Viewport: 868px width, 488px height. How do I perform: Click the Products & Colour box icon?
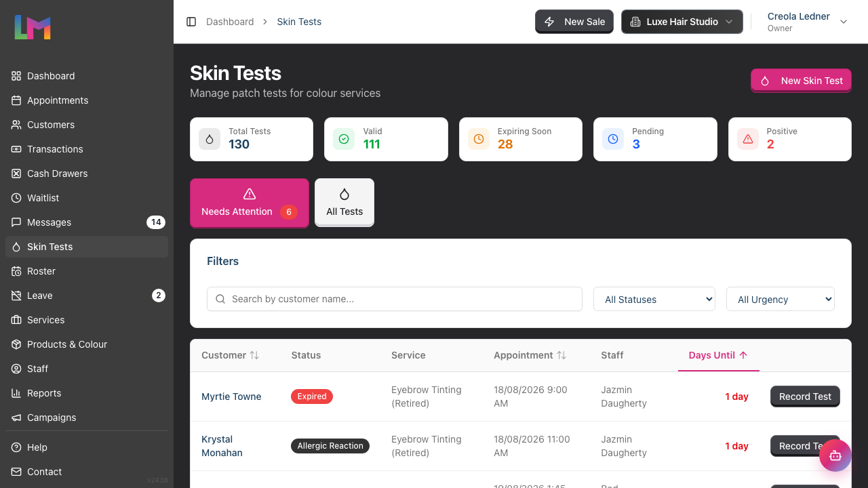[16, 344]
